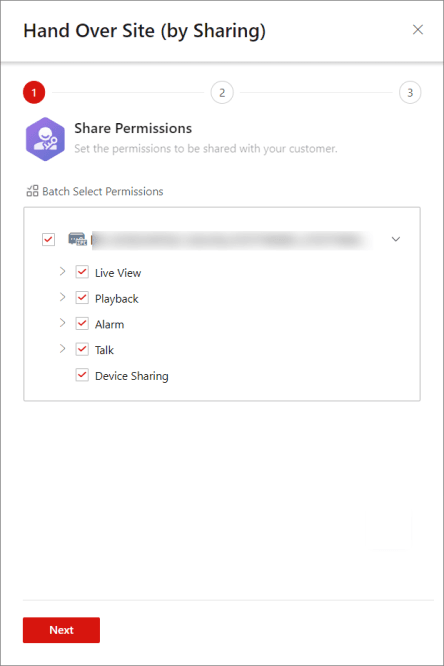Screen dimensions: 444x666
Task: Click the red Next button
Action: (61, 630)
